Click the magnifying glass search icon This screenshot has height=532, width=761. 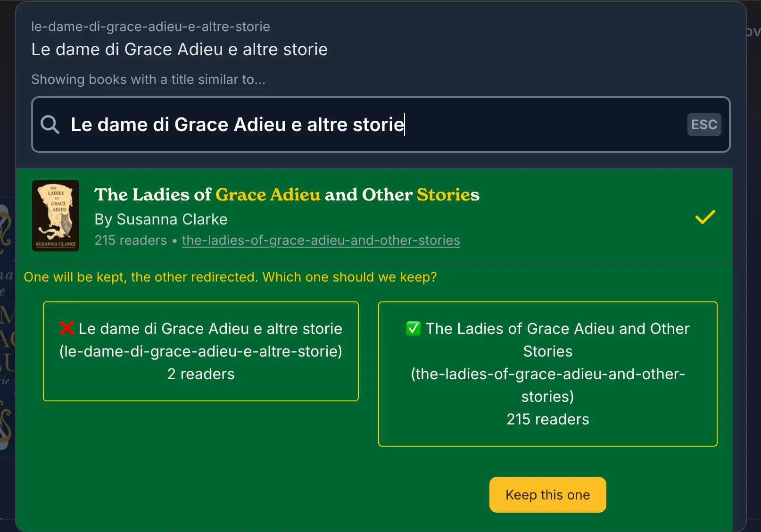click(50, 125)
